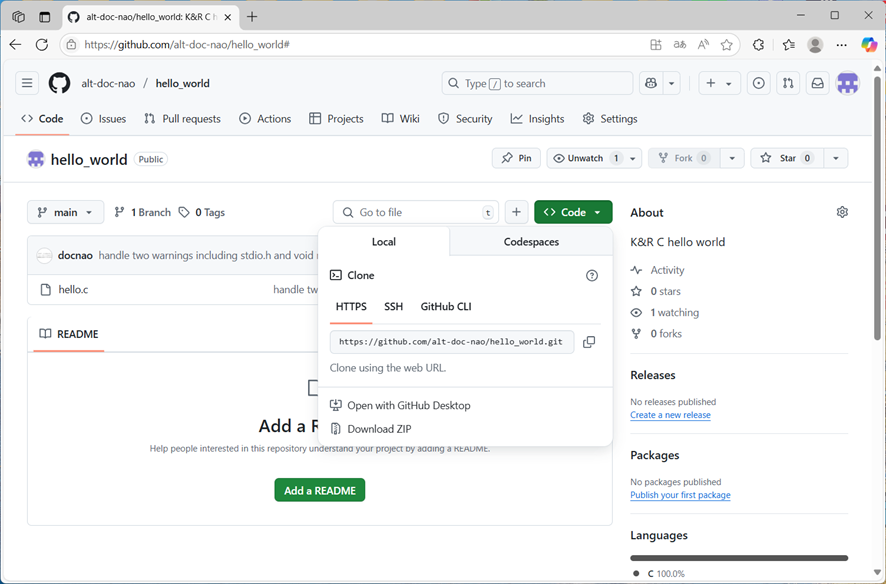Viewport: 886px width, 584px height.
Task: Edit About details via gear icon
Action: [x=842, y=212]
